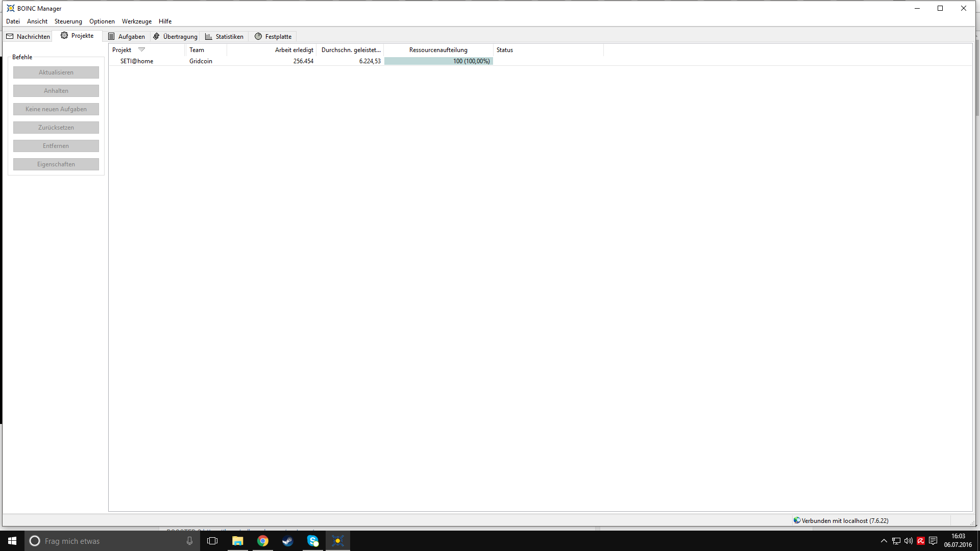Click the connection status globe icon
Screen dimensions: 980x551
(797, 520)
